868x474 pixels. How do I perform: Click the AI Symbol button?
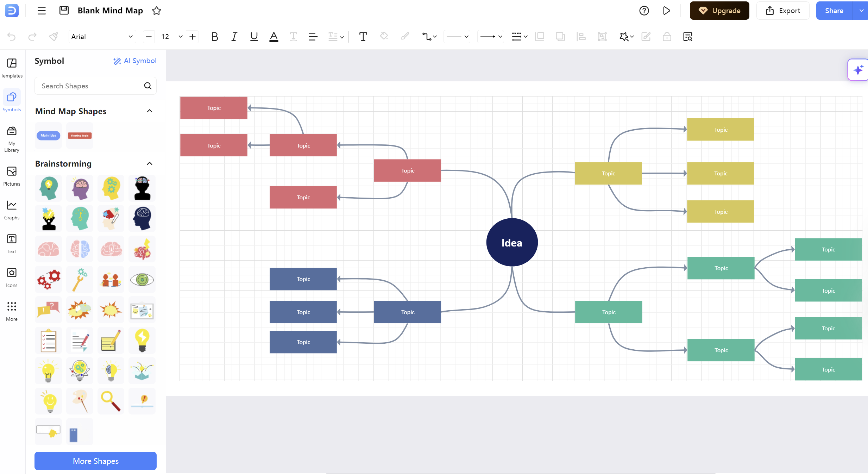135,61
